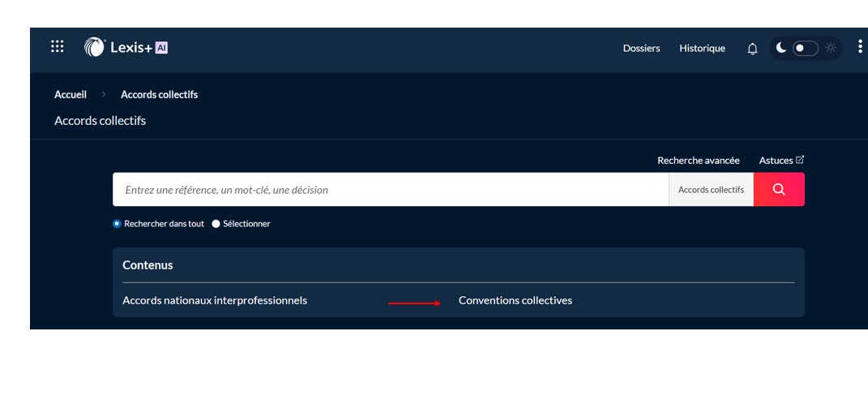Go to Accueil in the breadcrumb
Screen dimensions: 868x400
pyautogui.click(x=71, y=95)
